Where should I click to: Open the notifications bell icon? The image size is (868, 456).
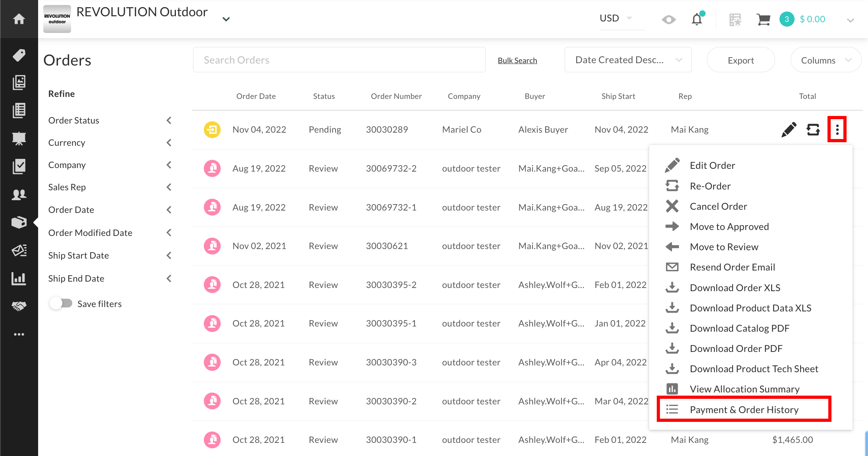(x=697, y=19)
